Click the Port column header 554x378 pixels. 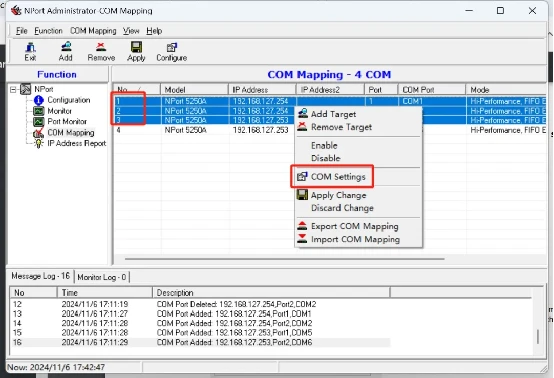click(x=381, y=90)
